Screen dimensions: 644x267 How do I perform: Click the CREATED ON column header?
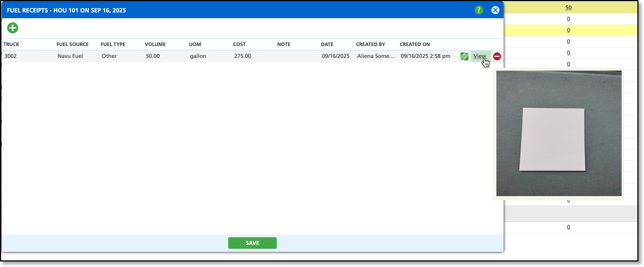pyautogui.click(x=415, y=44)
